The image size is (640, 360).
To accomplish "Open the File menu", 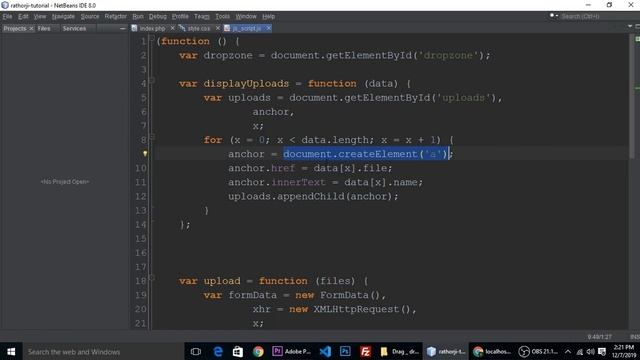I will coord(7,16).
